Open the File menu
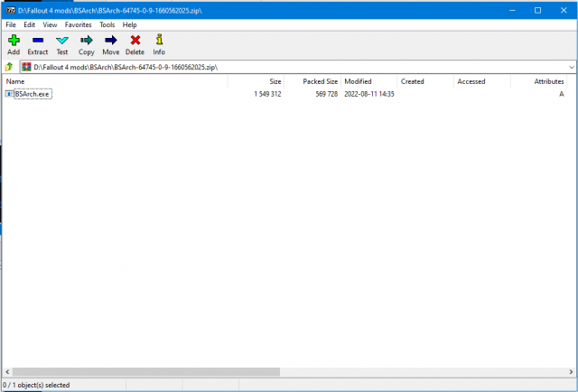This screenshot has width=578, height=392. [11, 24]
